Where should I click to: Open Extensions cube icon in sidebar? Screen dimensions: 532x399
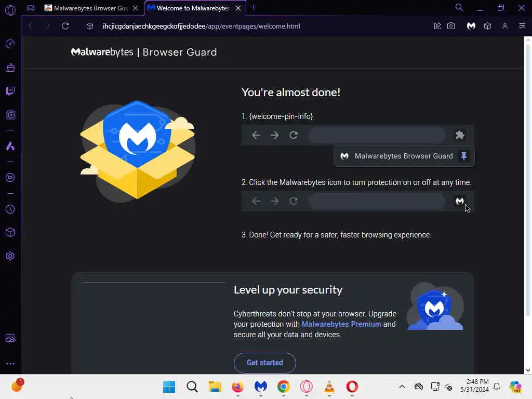pos(10,232)
